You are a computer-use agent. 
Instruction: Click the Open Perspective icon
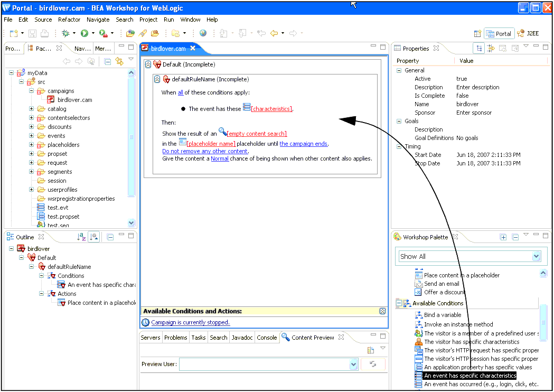[477, 34]
